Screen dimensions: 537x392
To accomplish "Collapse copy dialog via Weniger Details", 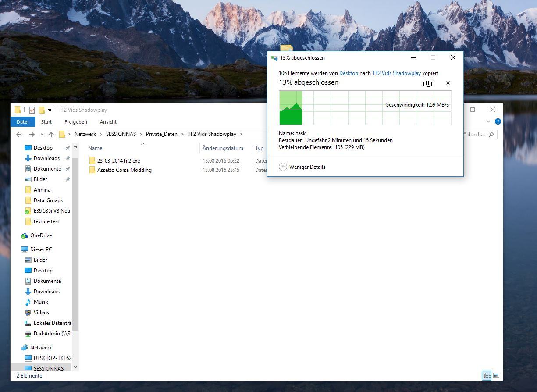I will point(302,167).
